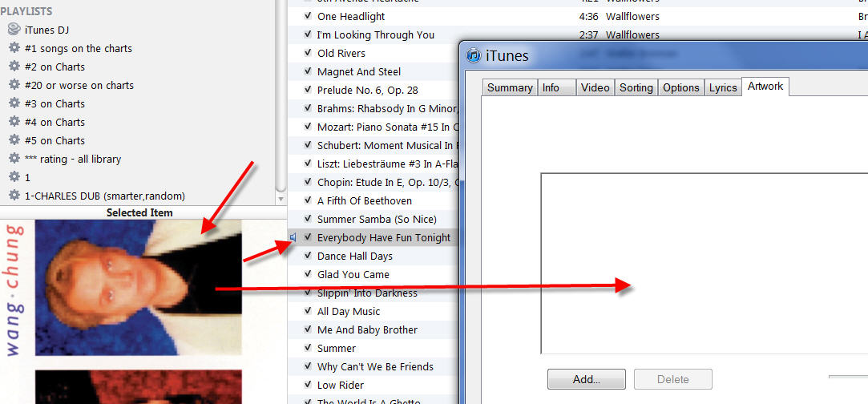Go to the Options tab

click(681, 87)
